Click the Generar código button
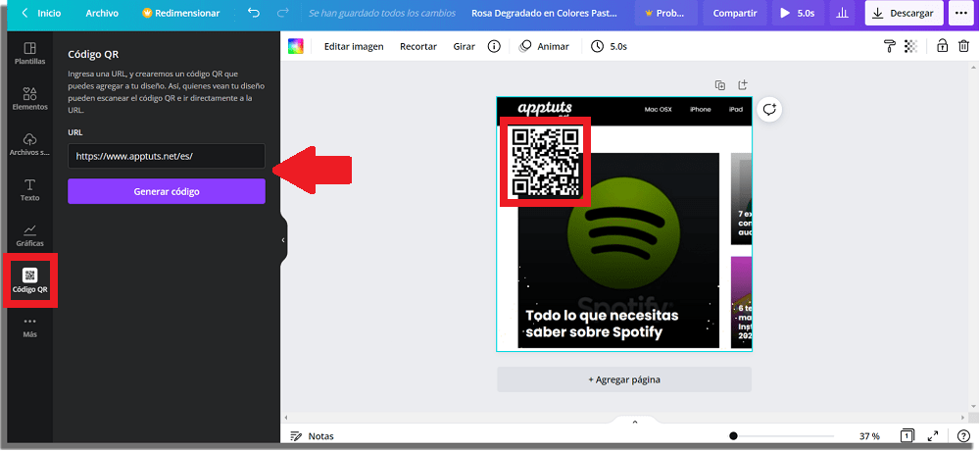 click(167, 191)
